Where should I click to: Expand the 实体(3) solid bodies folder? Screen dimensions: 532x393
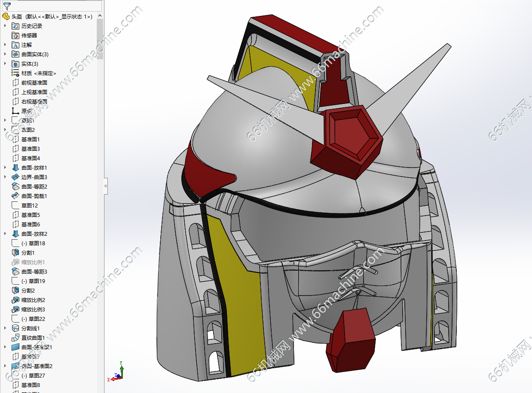tap(5, 64)
